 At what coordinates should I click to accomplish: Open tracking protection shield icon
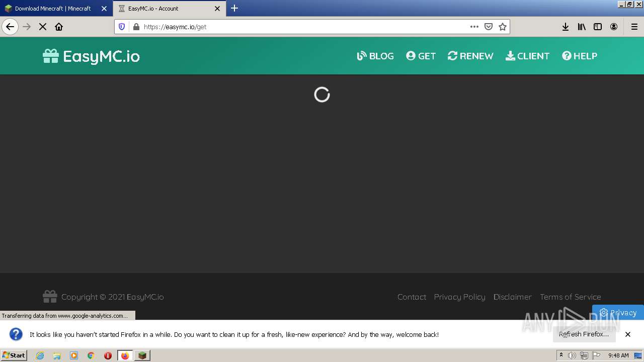[x=122, y=27]
